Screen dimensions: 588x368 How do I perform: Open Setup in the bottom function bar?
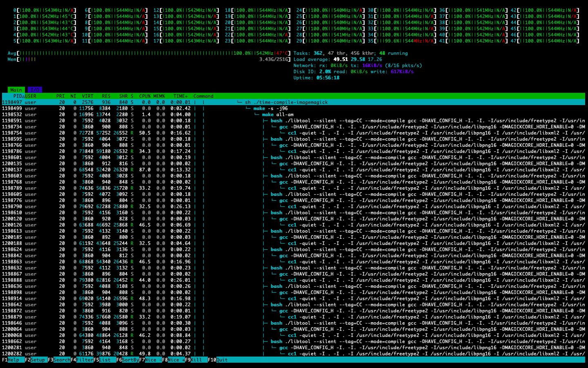coord(38,360)
